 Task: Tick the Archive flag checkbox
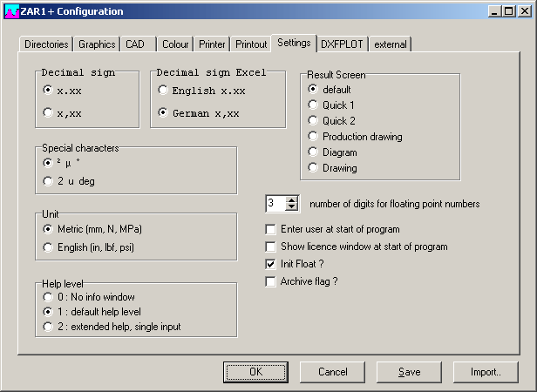[x=271, y=280]
